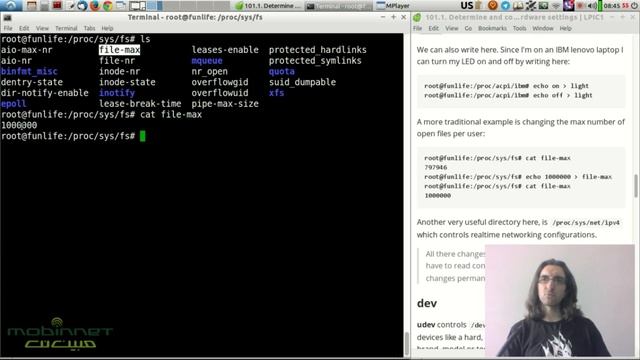
Task: Open the red application launcher in the panel
Action: (x=57, y=6)
